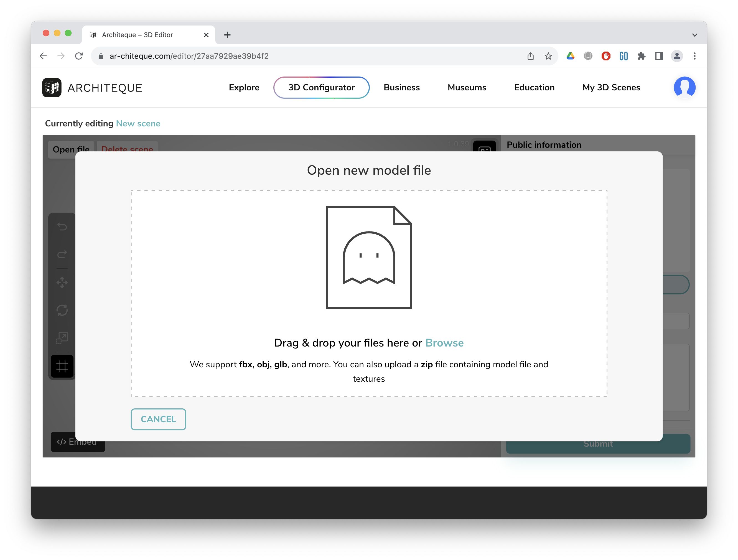Viewport: 738px width, 560px height.
Task: Click the redo arrow in editor toolbar
Action: click(62, 254)
